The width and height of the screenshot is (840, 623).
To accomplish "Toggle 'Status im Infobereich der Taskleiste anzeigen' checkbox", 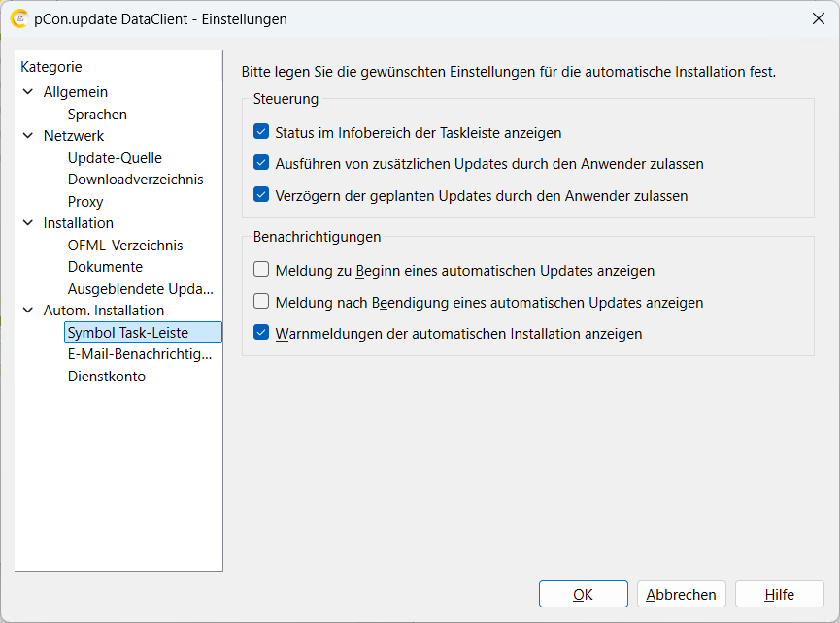I will pyautogui.click(x=261, y=131).
